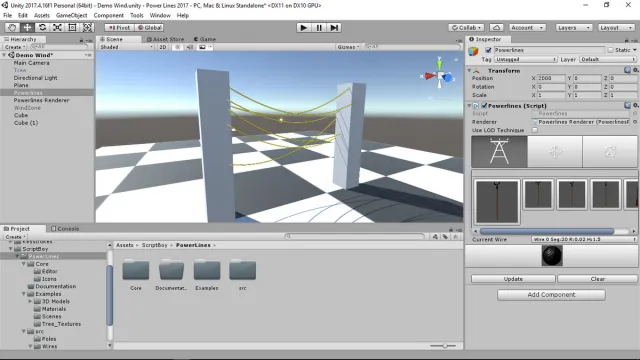The image size is (640, 360).
Task: Switch to the Console tab
Action: 65,229
